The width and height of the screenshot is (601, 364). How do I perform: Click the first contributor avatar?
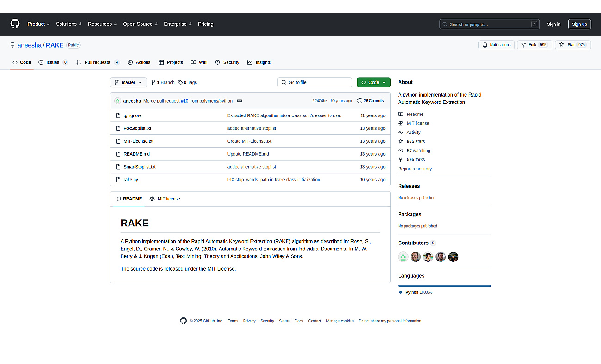tap(403, 257)
